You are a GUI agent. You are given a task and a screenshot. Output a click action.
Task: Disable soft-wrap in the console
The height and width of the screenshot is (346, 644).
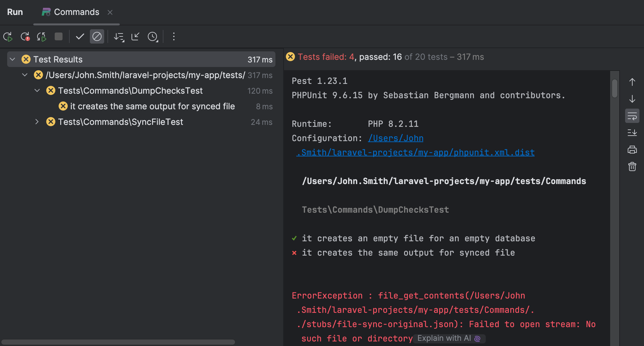coord(632,116)
